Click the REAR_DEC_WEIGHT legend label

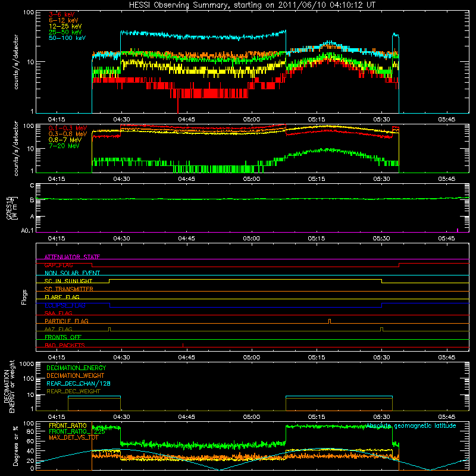[x=73, y=392]
